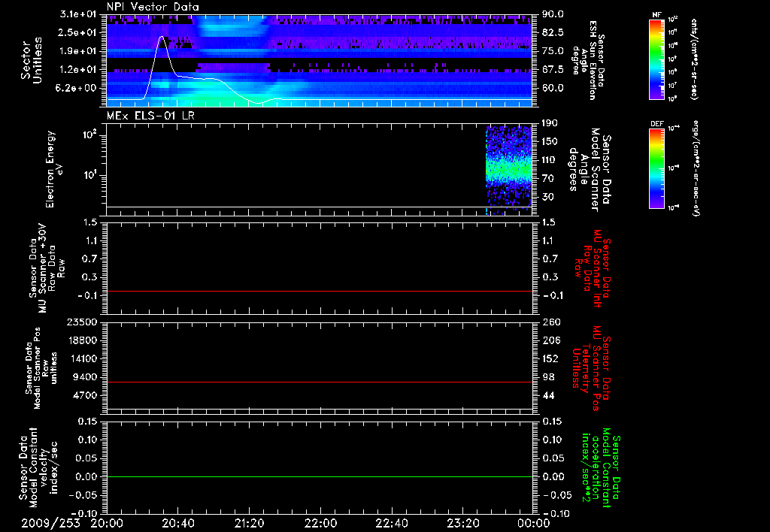The width and height of the screenshot is (770, 532).
Task: Click the electron spectrogram data burst near 23:40
Action: (508, 169)
